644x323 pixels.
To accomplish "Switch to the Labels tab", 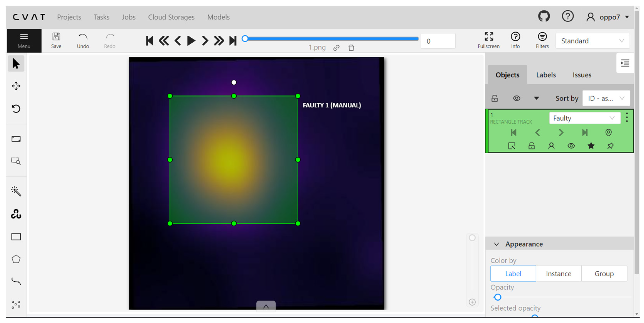I will pyautogui.click(x=546, y=75).
